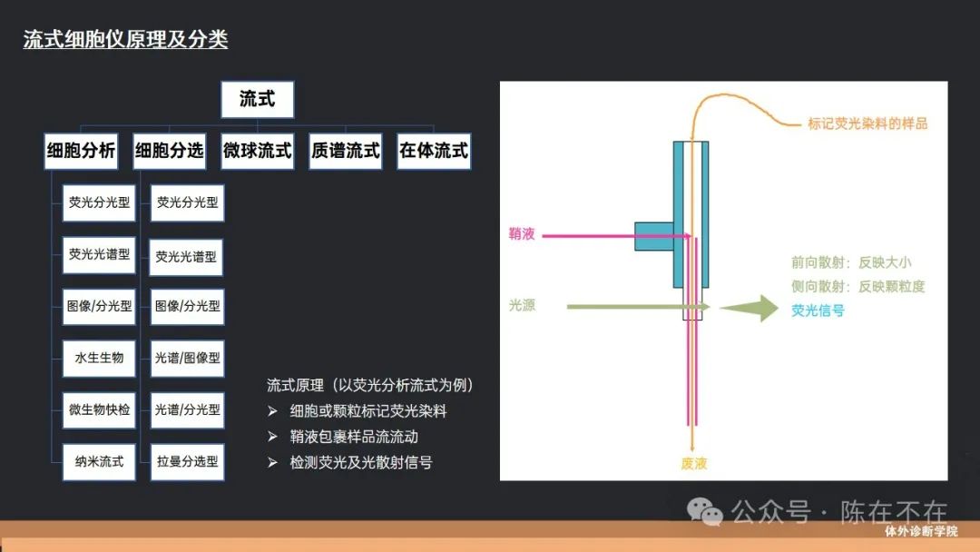Select the 细胞分选 category box

click(x=169, y=152)
